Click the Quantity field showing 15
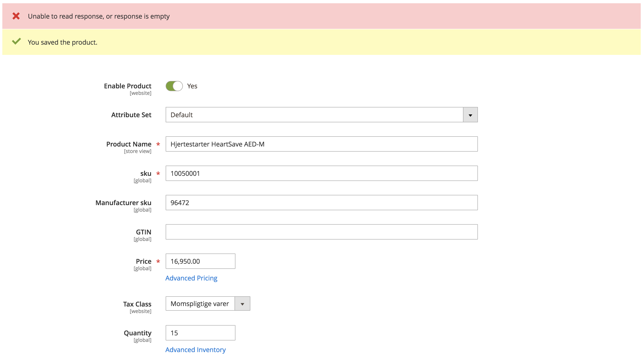Image resolution: width=644 pixels, height=360 pixels. [x=200, y=333]
